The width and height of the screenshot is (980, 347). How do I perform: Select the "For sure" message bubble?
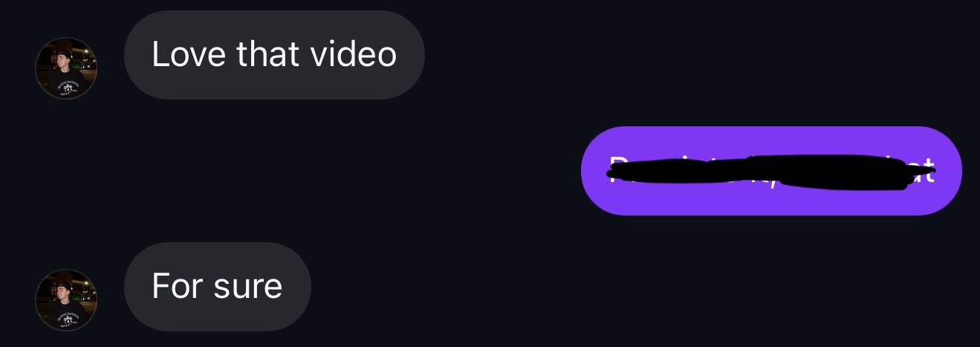(x=217, y=287)
